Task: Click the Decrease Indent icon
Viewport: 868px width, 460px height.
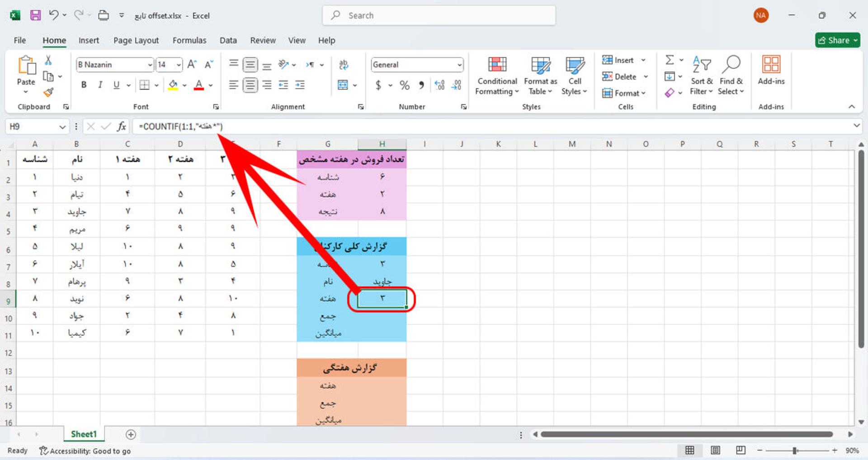Action: pyautogui.click(x=283, y=85)
